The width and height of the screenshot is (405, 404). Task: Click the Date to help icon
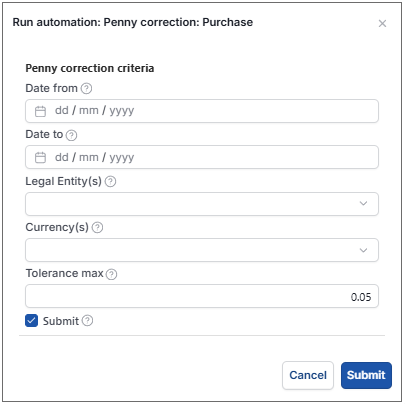[x=71, y=135]
